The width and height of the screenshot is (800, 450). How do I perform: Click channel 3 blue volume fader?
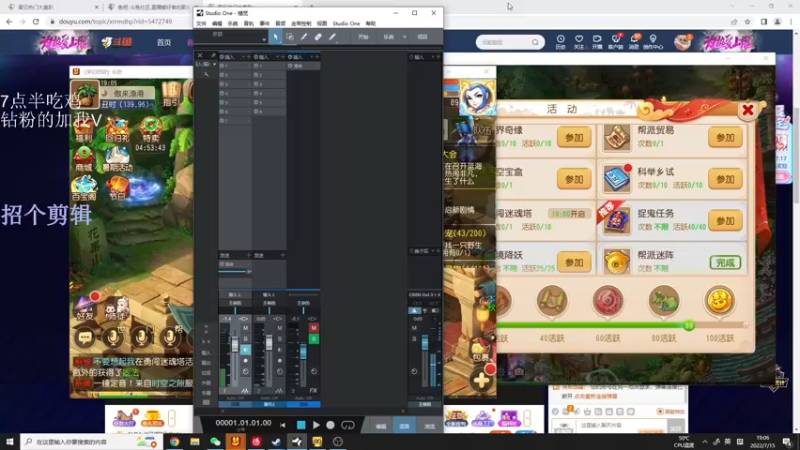coord(303,351)
